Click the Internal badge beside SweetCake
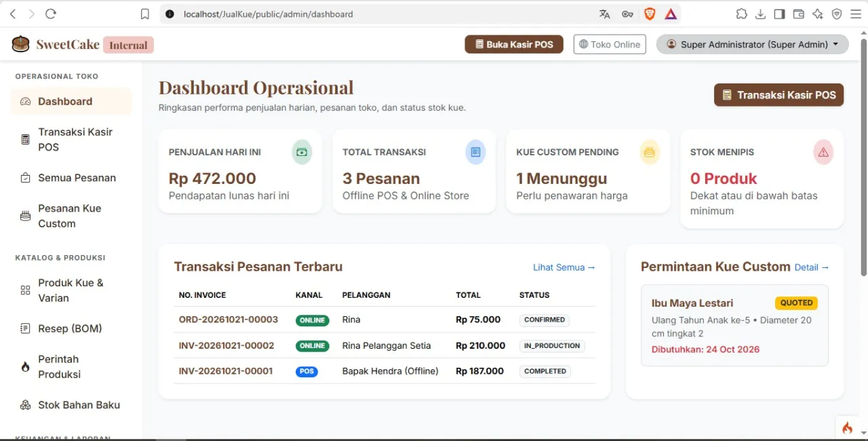 click(128, 45)
